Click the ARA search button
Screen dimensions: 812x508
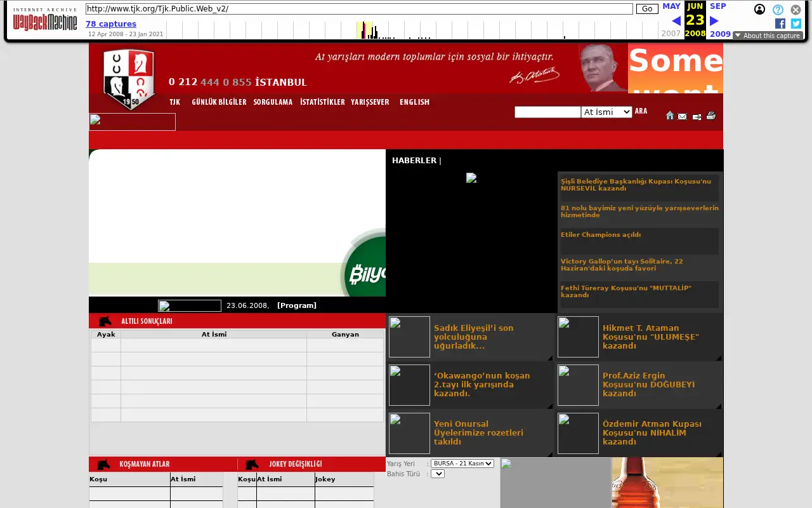(x=641, y=111)
